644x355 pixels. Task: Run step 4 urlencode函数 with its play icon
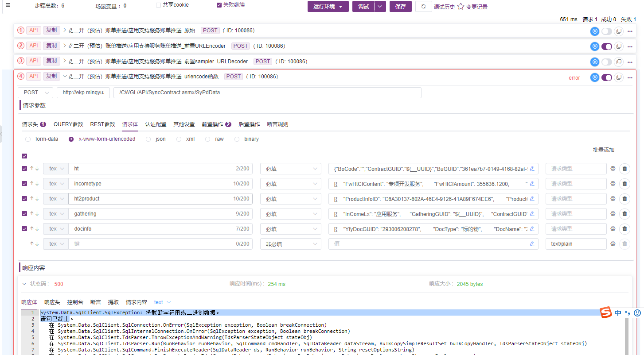(595, 77)
